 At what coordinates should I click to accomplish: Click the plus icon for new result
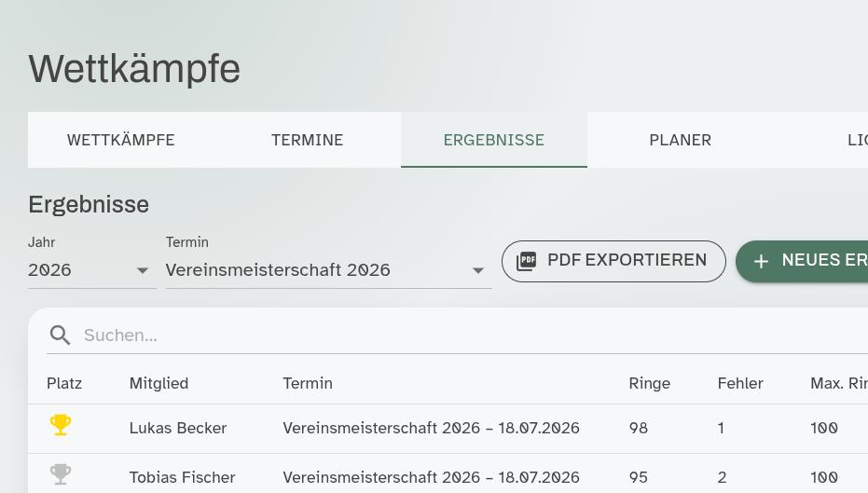coord(761,261)
